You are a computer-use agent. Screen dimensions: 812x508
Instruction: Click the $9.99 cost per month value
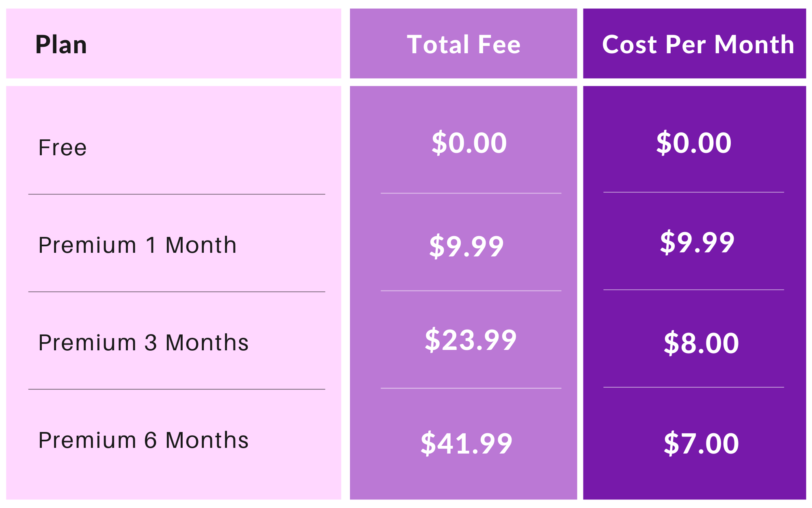(697, 243)
